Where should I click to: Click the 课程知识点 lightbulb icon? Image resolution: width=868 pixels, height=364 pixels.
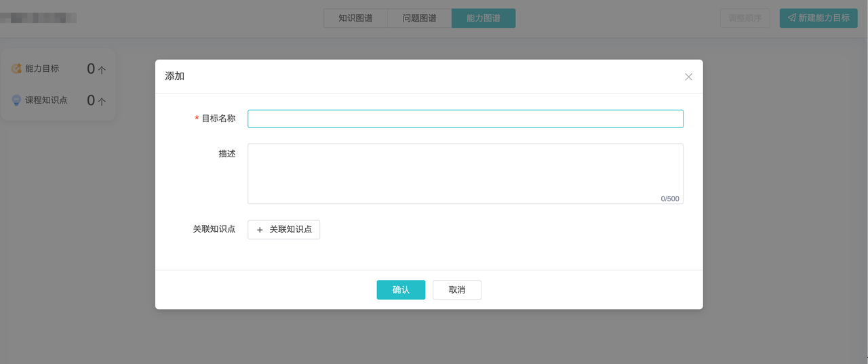(x=16, y=100)
